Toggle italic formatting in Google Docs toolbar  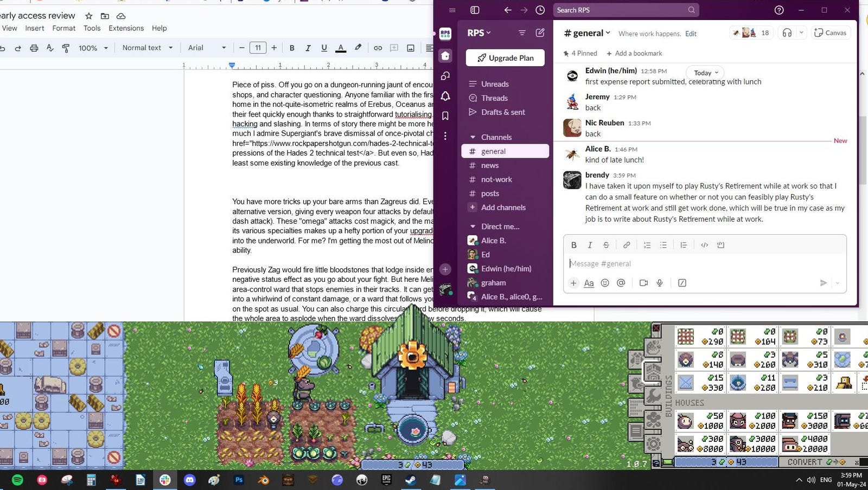point(308,48)
